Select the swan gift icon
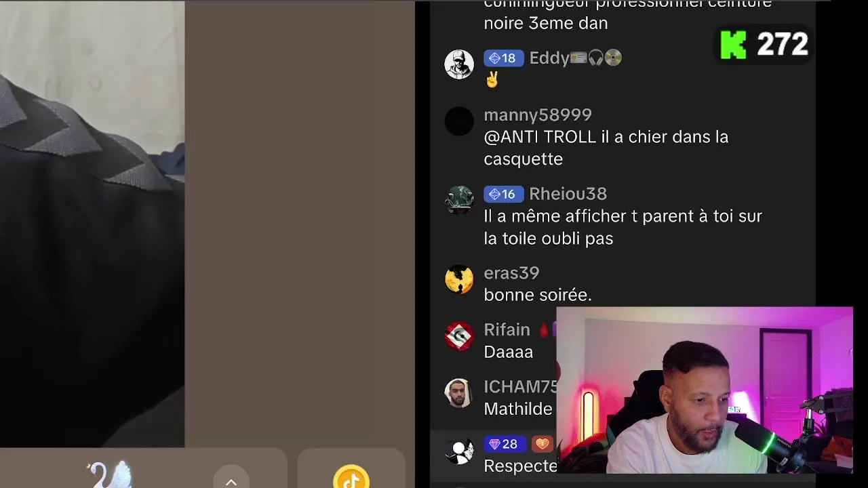This screenshot has width=868, height=488. coord(108,474)
